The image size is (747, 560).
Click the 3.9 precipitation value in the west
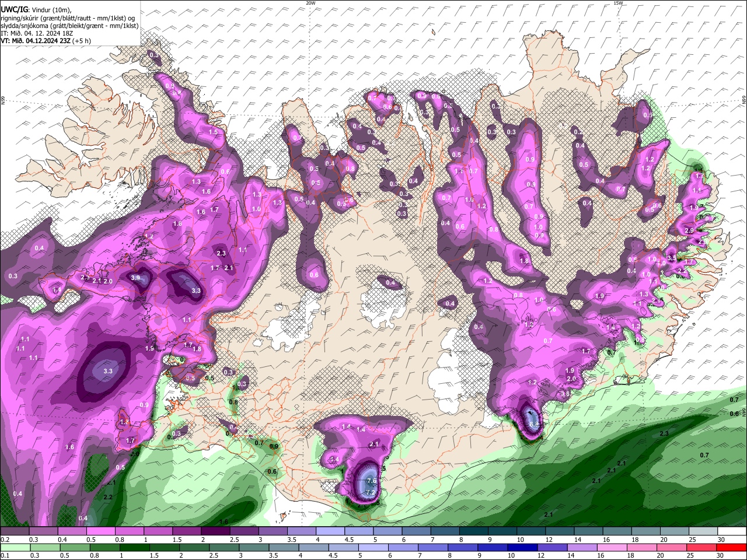click(x=136, y=278)
